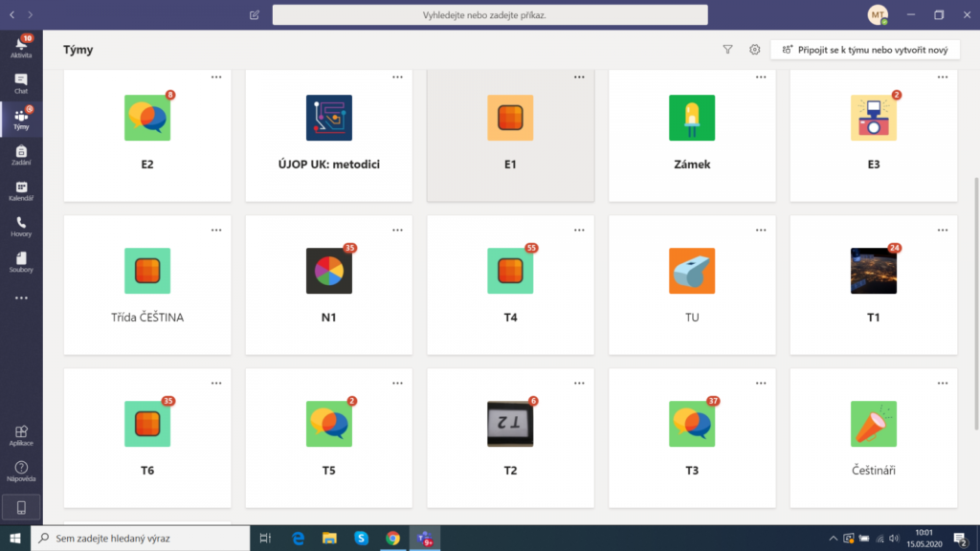Open more options for E3 team

pyautogui.click(x=943, y=77)
